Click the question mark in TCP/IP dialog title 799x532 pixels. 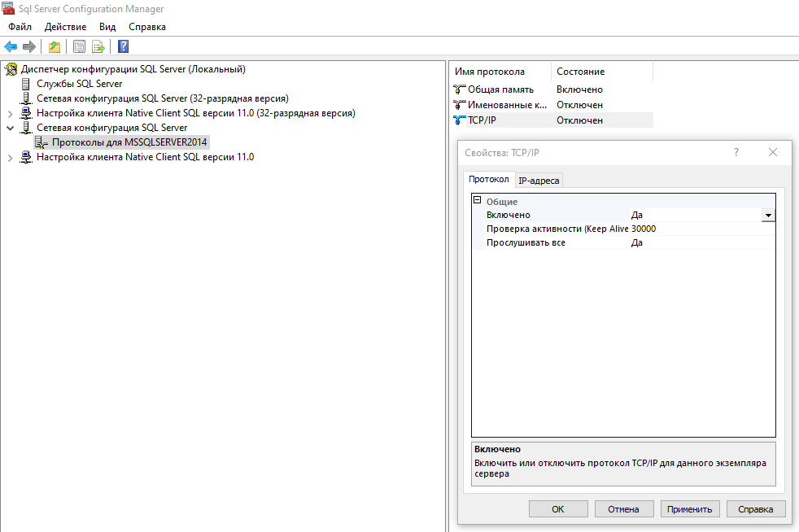[736, 152]
